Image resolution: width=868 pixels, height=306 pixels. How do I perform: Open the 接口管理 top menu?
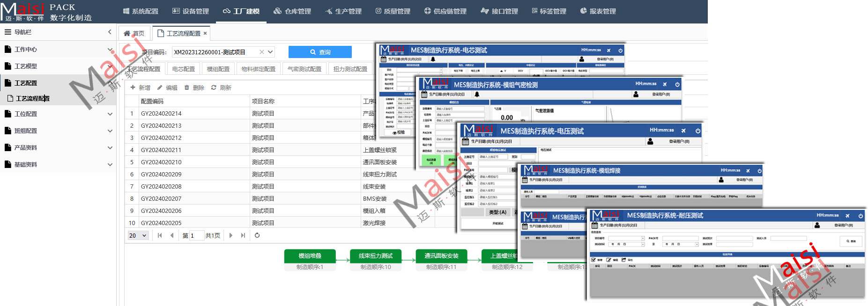499,11
